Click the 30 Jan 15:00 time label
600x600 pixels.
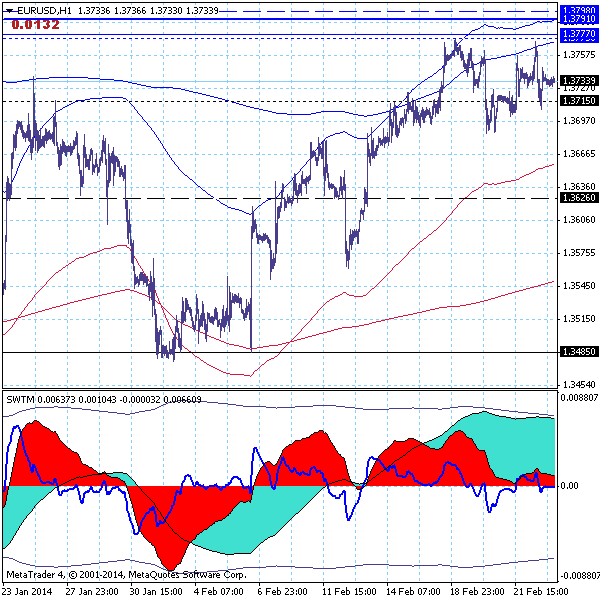156,592
